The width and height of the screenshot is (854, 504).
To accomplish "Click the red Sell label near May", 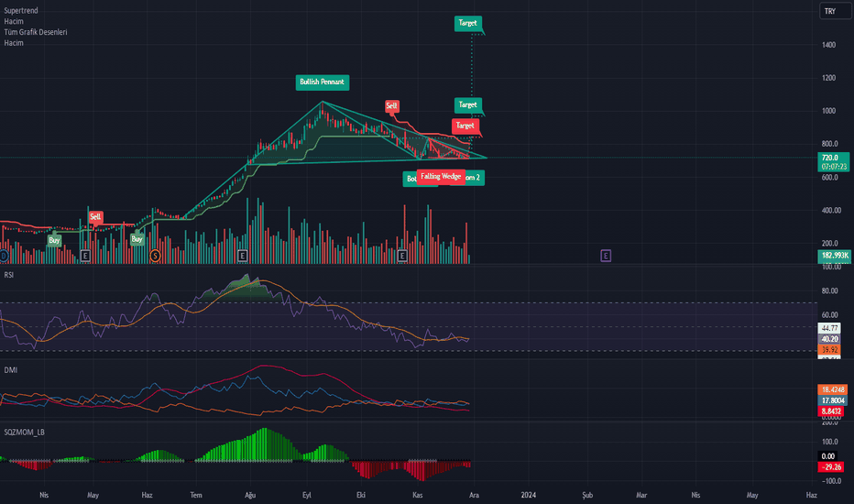I will 95,217.
